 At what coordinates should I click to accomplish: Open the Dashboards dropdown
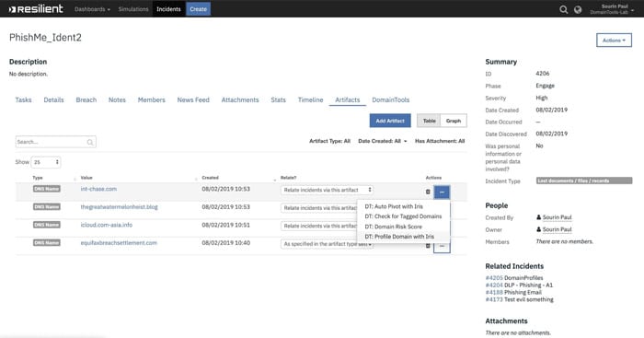(92, 9)
